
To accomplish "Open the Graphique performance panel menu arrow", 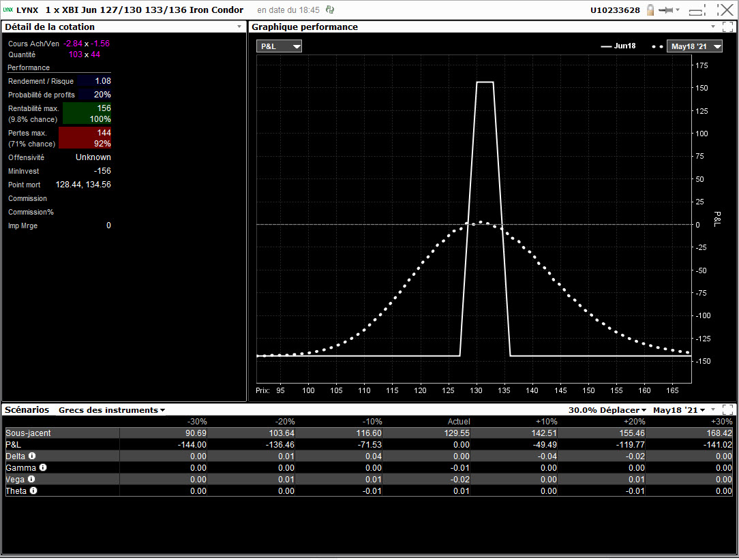I will [x=713, y=27].
